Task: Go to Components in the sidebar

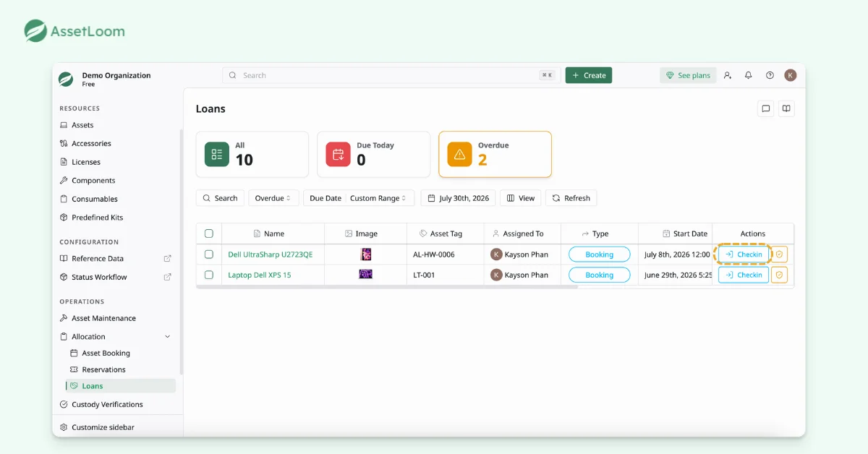Action: [x=93, y=181]
